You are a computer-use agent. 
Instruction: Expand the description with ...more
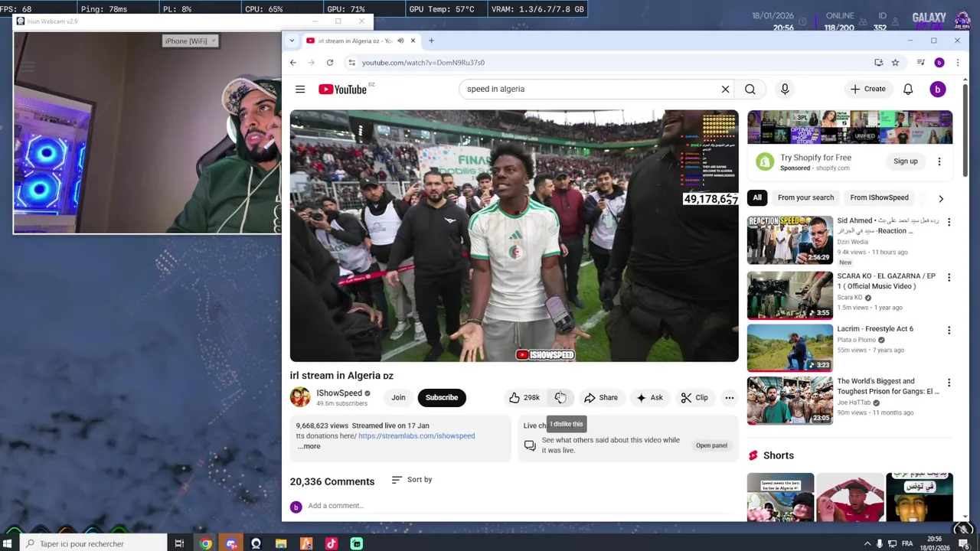(309, 446)
